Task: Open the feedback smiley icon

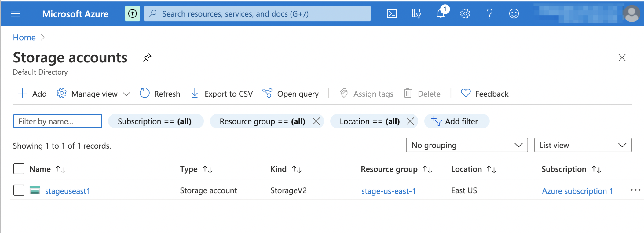Action: [514, 13]
